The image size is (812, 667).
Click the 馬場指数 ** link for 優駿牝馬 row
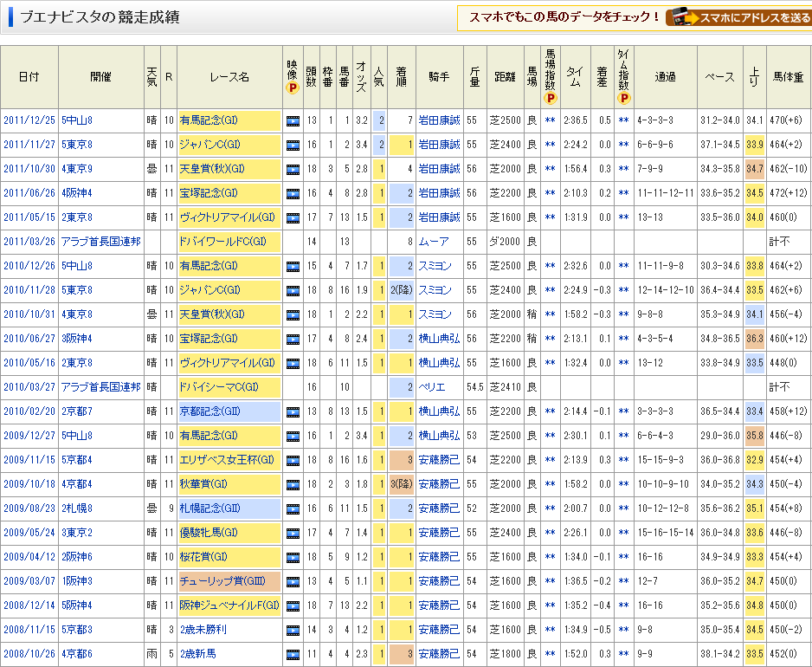pos(550,533)
